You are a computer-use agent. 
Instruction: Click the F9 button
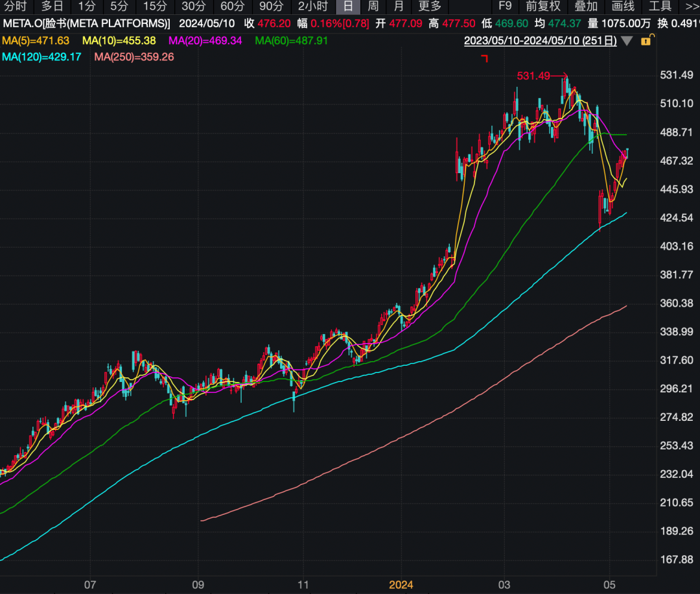tap(504, 6)
